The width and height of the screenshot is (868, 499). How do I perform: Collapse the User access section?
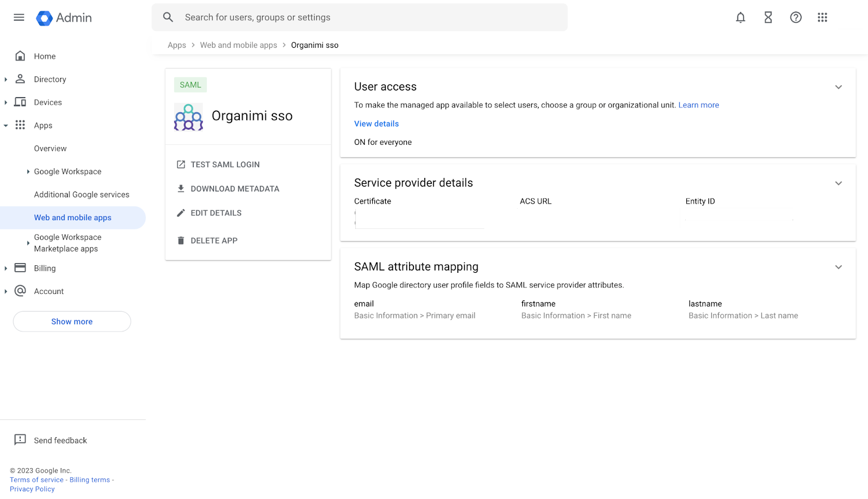coord(838,87)
